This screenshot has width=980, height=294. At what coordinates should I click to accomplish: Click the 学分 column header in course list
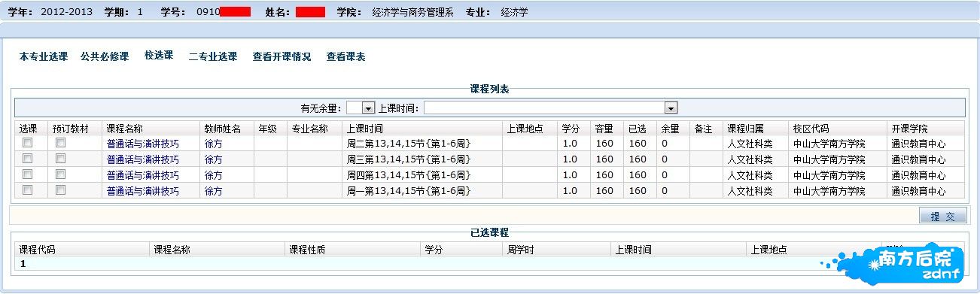571,129
